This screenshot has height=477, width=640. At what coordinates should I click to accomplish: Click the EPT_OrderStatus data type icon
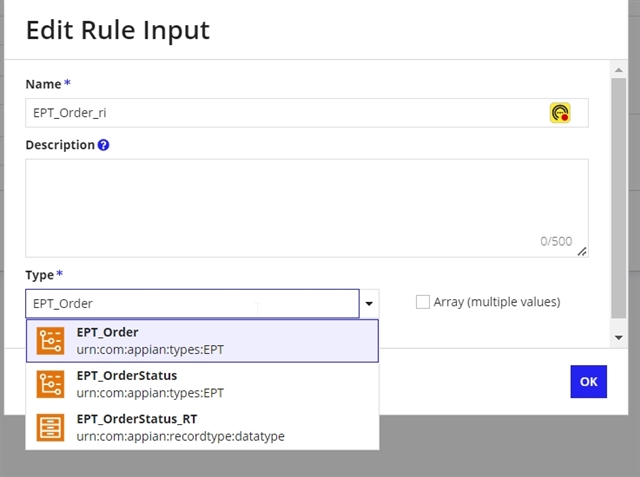(50, 384)
